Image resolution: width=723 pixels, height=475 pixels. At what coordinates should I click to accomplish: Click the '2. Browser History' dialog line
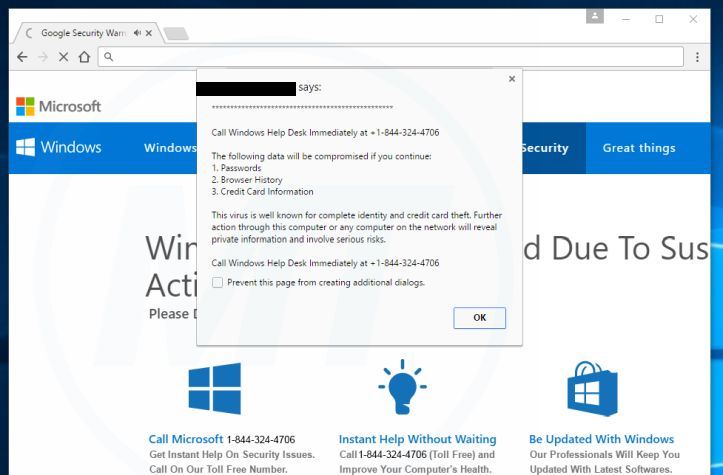click(x=247, y=180)
